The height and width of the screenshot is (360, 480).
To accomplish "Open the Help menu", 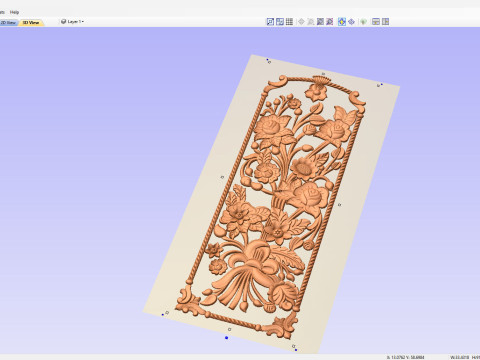I will (14, 12).
